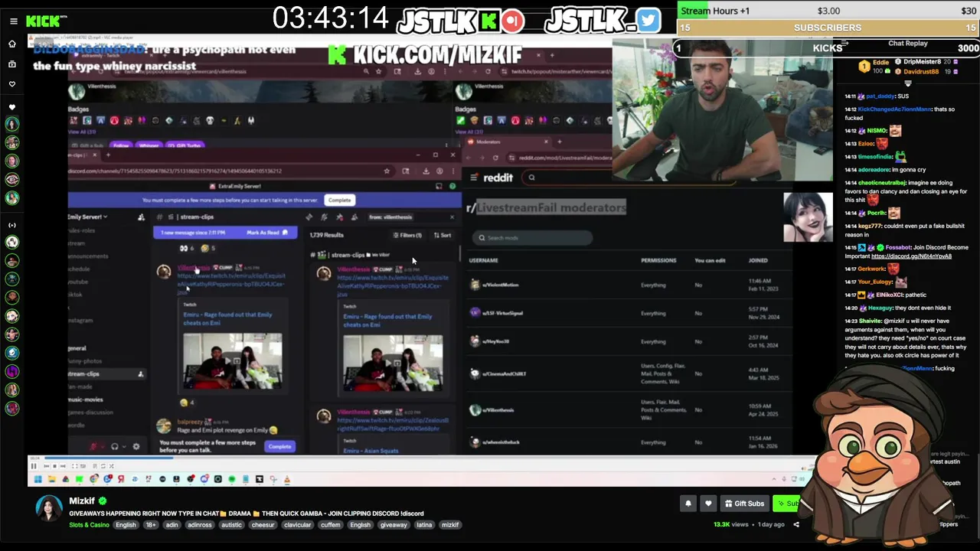This screenshot has height=551, width=980.
Task: Open a new tab in the reddit browser window
Action: pyautogui.click(x=559, y=142)
